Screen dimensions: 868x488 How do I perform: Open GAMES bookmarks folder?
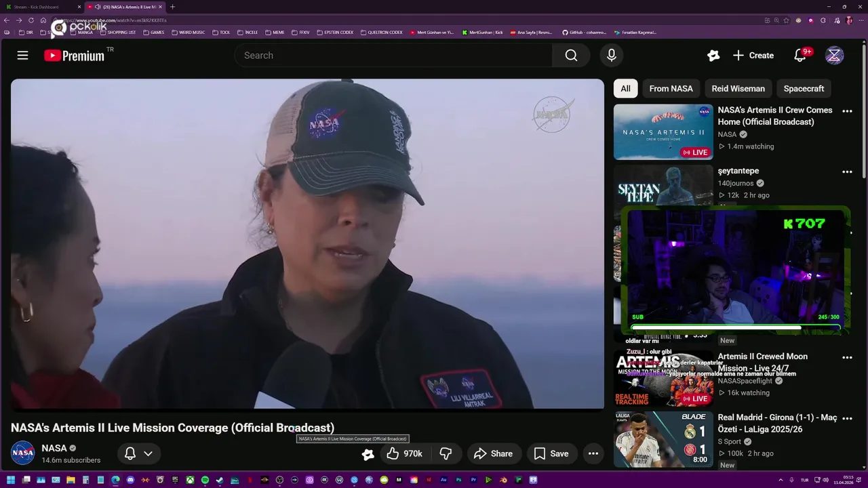tap(154, 33)
